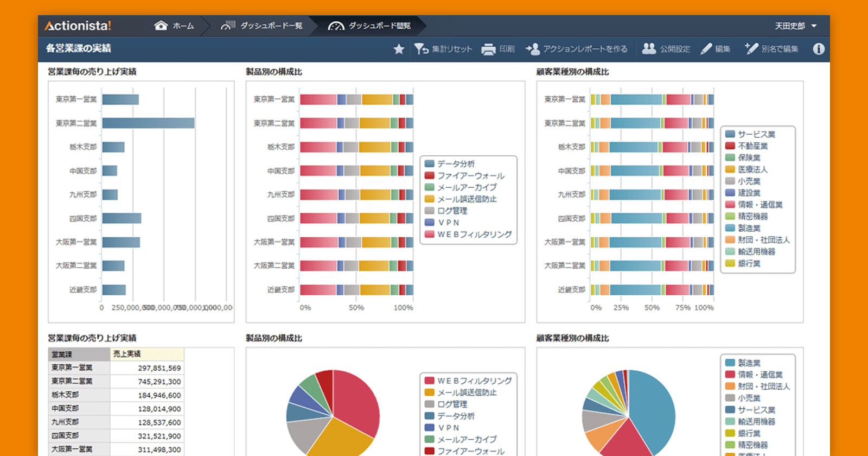Click the Actionista! logo
868x456 pixels.
(x=78, y=26)
